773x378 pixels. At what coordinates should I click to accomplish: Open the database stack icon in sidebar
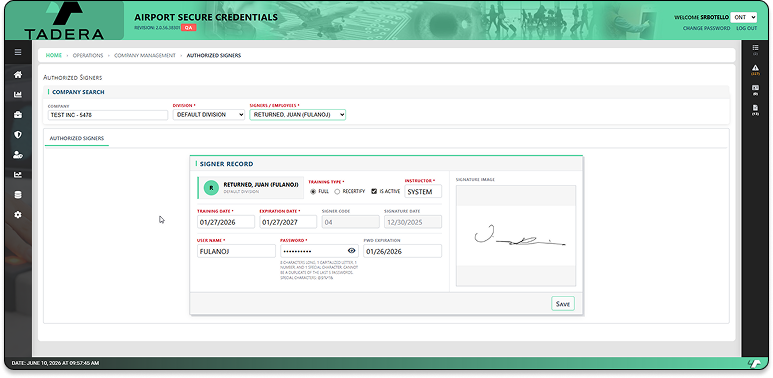(18, 195)
